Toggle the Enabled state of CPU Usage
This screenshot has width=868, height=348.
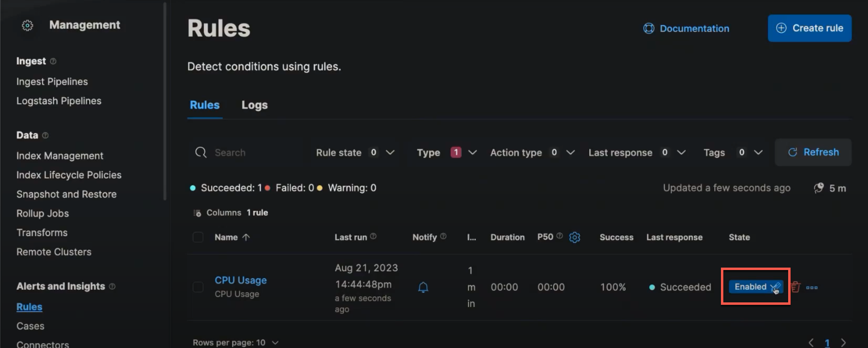pyautogui.click(x=755, y=287)
